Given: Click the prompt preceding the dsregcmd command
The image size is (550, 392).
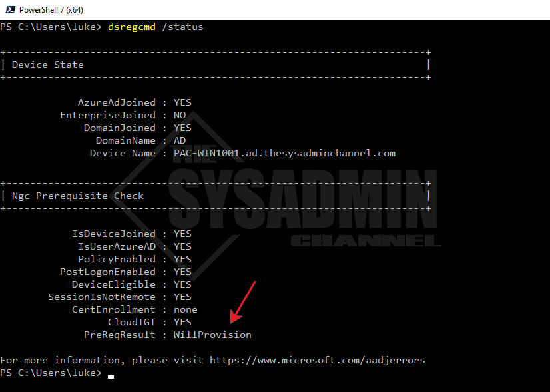Looking at the screenshot, I should click(x=51, y=27).
